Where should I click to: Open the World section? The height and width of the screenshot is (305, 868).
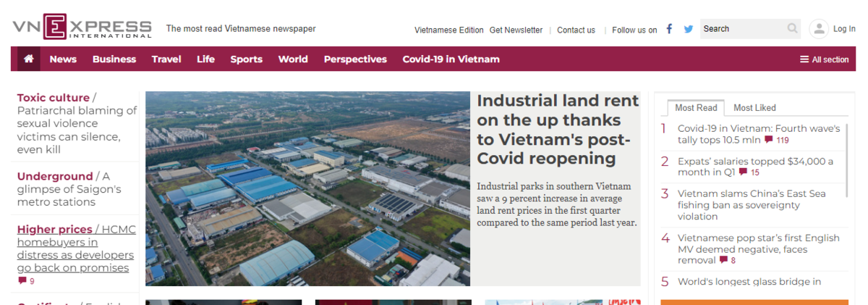293,59
